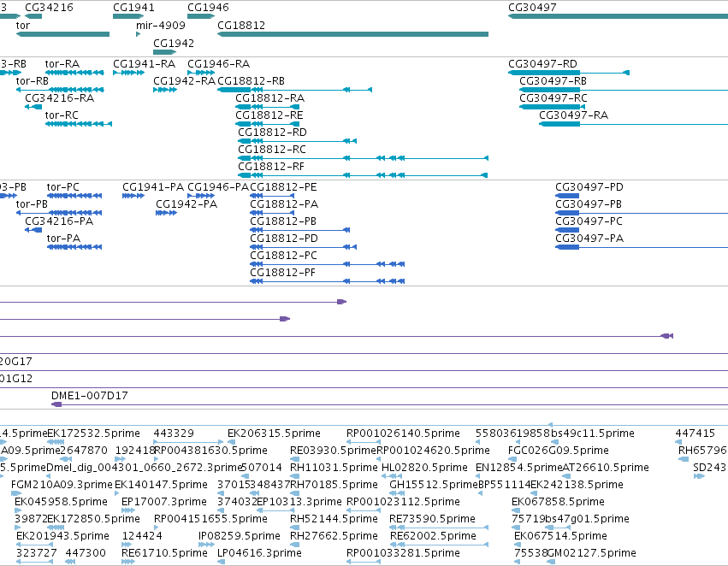Click the CG18812-RB transcript label
The width and height of the screenshot is (728, 566).
pyautogui.click(x=252, y=81)
